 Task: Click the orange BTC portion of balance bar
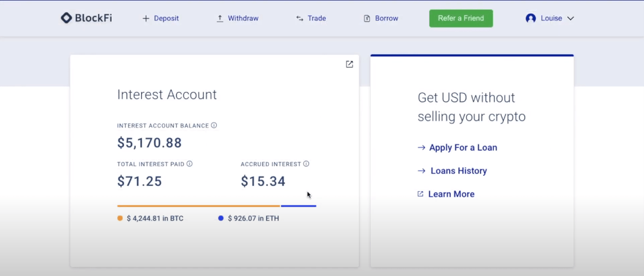(x=199, y=206)
